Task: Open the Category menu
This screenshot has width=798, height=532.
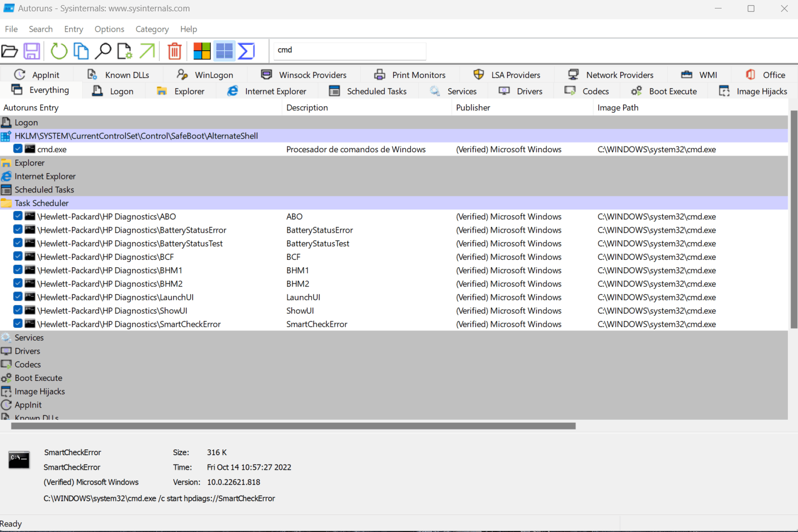Action: tap(152, 29)
